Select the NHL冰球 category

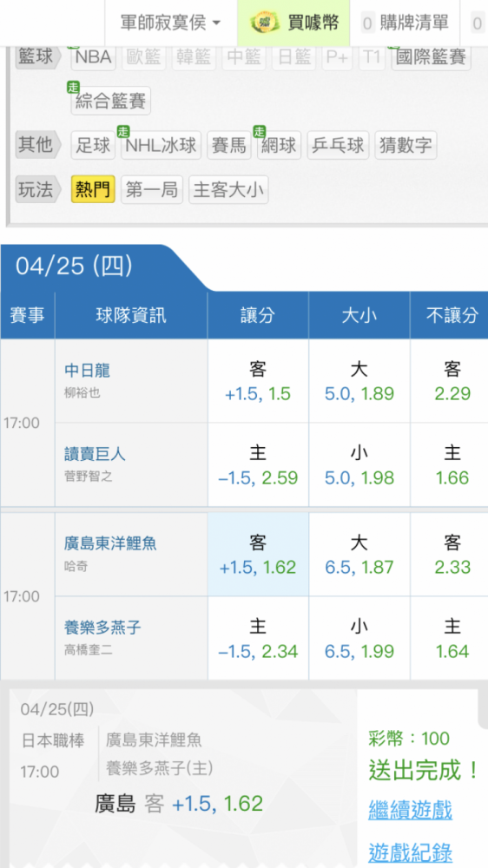[162, 145]
